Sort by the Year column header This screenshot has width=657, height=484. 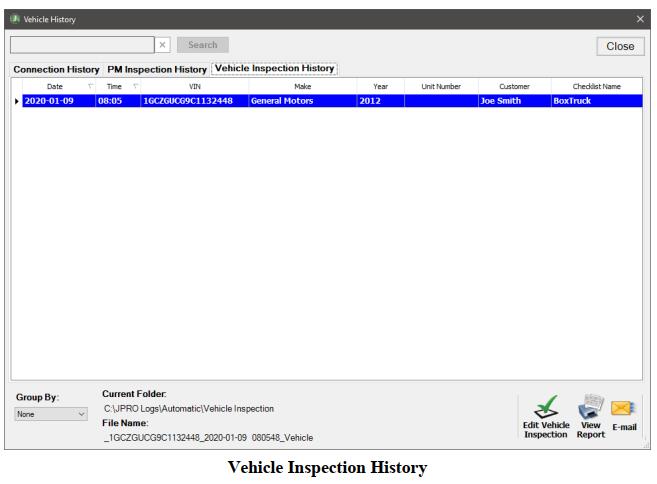pyautogui.click(x=380, y=86)
